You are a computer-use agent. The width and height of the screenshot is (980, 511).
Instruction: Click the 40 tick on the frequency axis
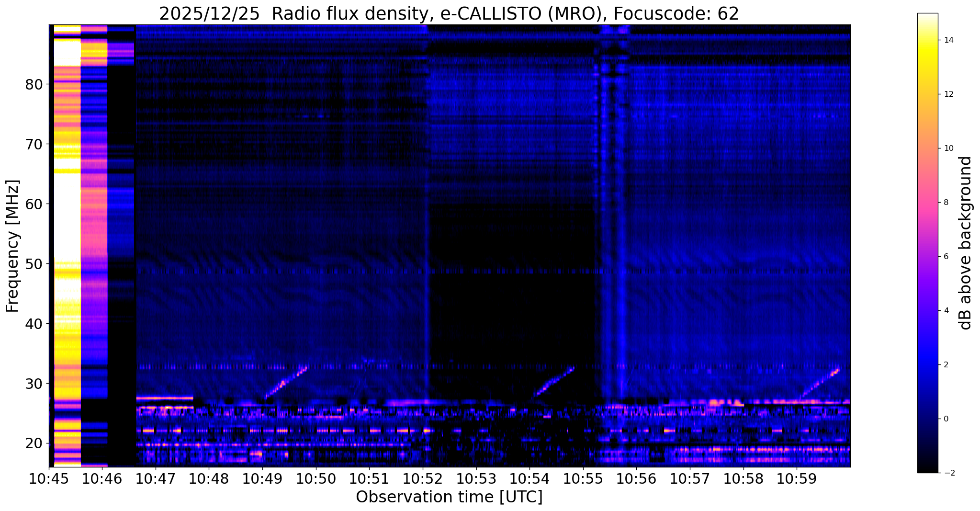point(34,324)
